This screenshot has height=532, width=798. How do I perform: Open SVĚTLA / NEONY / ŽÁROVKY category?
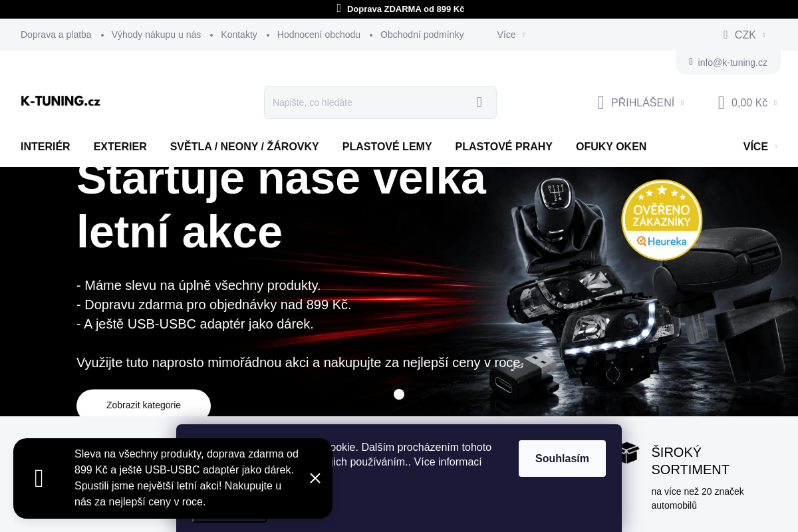click(245, 146)
